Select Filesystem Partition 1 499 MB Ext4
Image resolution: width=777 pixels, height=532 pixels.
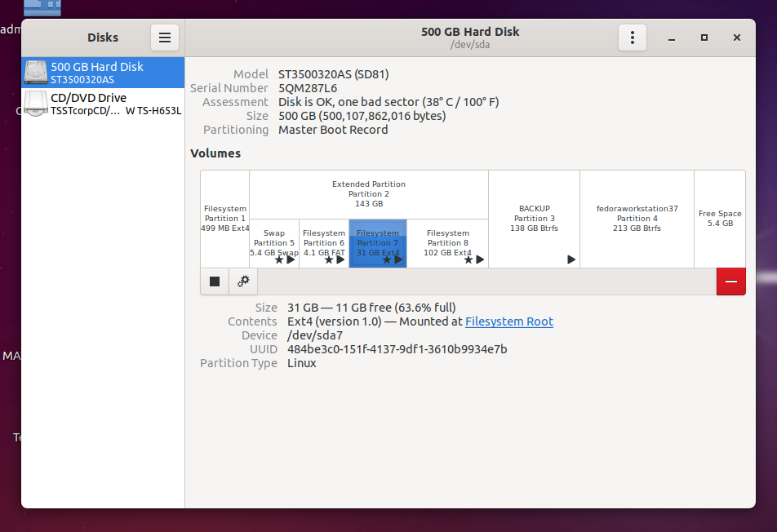tap(225, 219)
